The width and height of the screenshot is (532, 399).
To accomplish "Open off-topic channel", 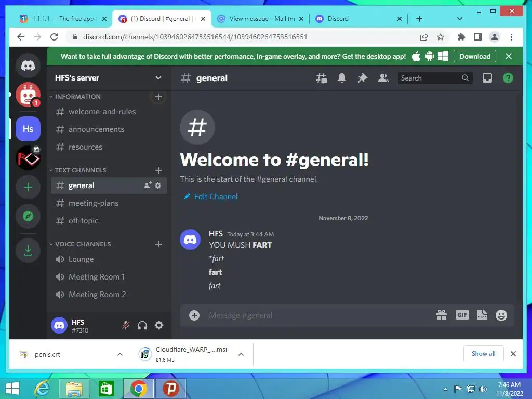I will click(x=109, y=220).
